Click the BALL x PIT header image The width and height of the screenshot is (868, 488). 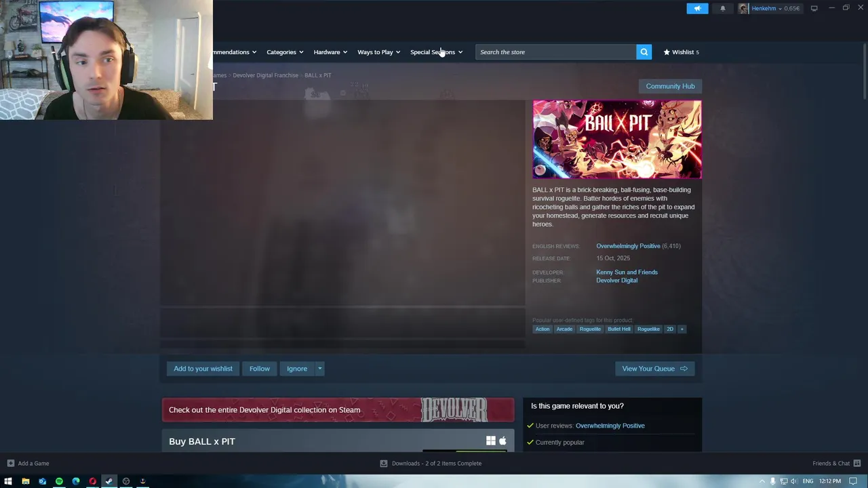(x=617, y=140)
